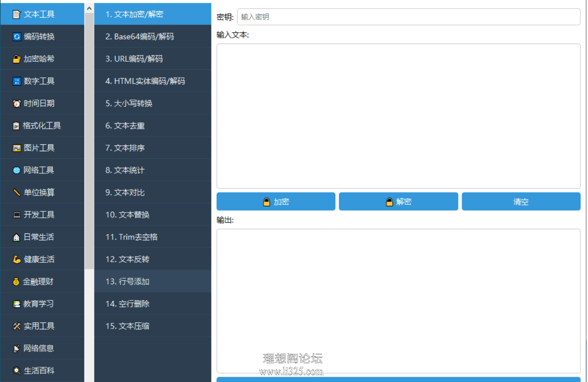
Task: Open the 行号添加 tool
Action: (x=153, y=282)
